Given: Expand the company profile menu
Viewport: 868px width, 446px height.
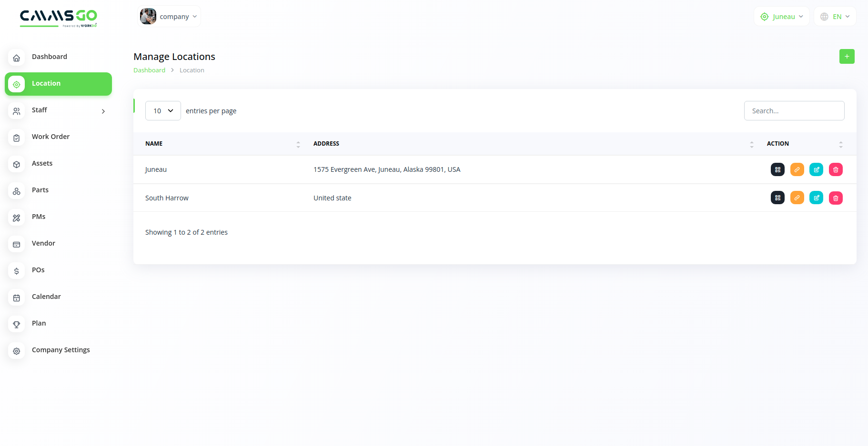Looking at the screenshot, I should (x=169, y=17).
